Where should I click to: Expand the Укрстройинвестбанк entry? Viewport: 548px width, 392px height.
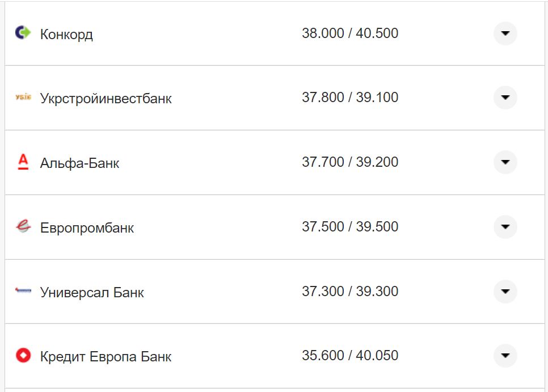pyautogui.click(x=504, y=98)
